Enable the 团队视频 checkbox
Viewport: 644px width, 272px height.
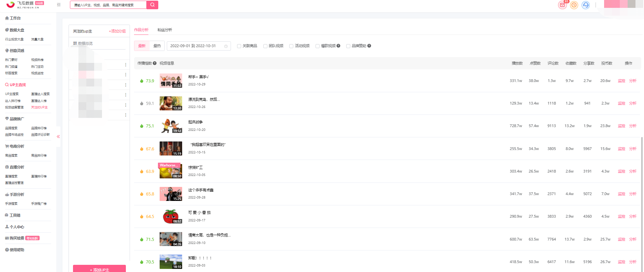(x=265, y=46)
